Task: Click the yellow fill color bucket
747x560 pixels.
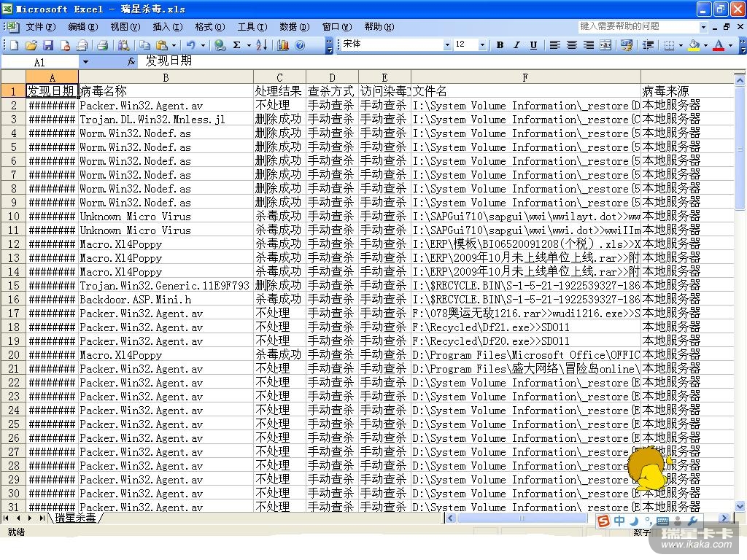Action: (x=693, y=45)
